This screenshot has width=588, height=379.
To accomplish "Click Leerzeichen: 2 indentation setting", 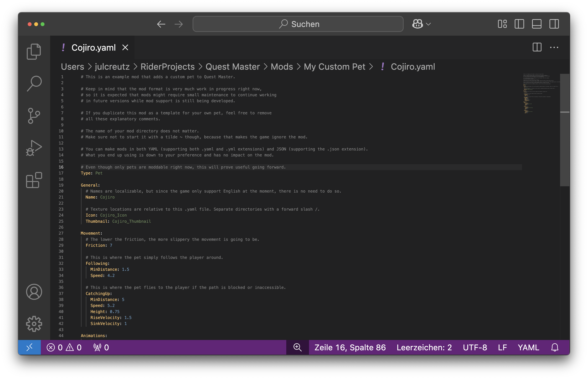I will (424, 348).
